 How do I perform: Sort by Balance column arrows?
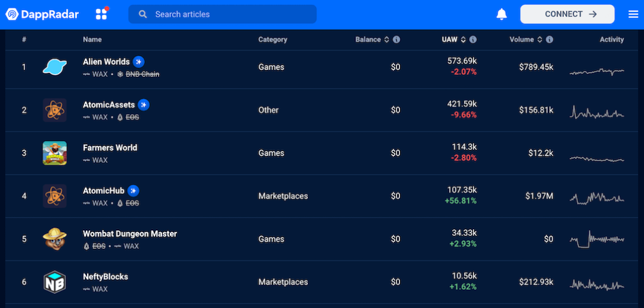click(386, 39)
